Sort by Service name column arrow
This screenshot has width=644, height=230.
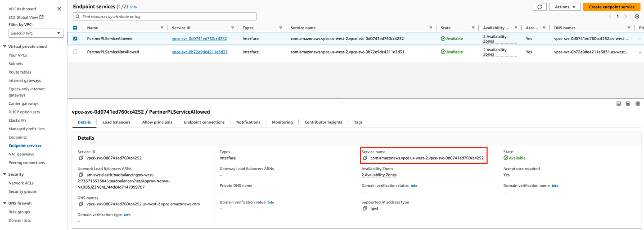[x=431, y=28]
